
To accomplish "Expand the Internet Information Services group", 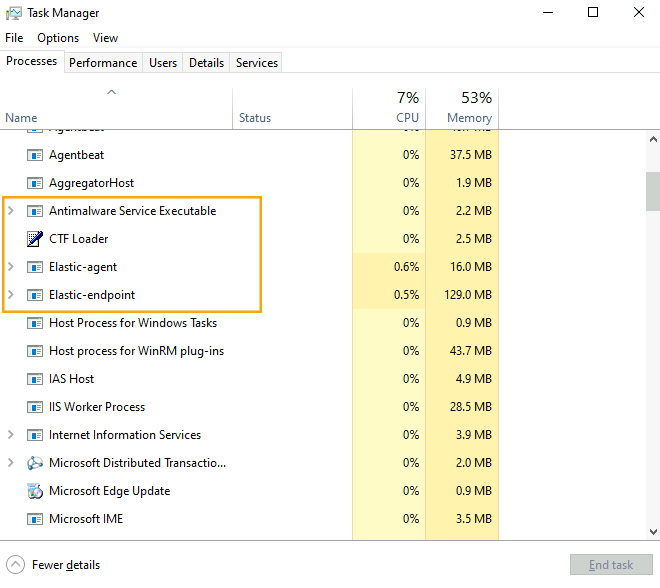I will [11, 435].
